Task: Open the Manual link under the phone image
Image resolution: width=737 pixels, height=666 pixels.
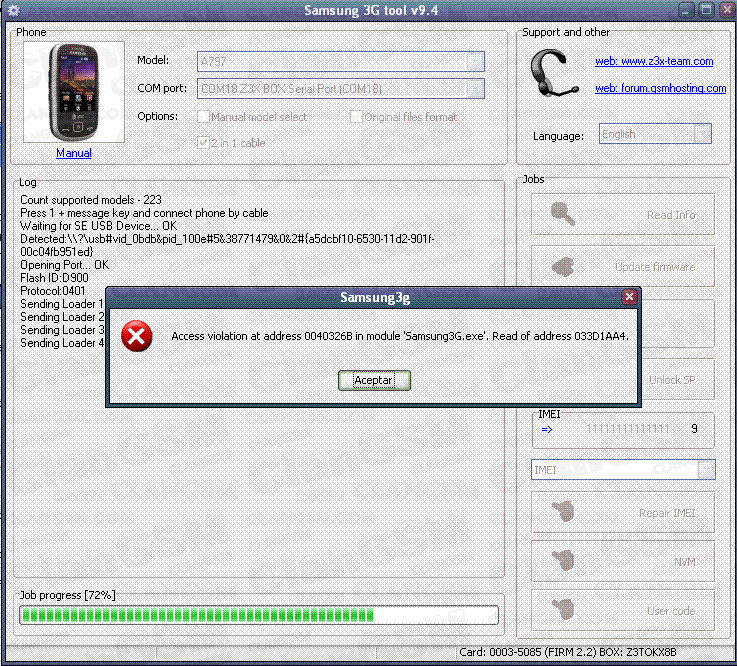Action: [74, 153]
